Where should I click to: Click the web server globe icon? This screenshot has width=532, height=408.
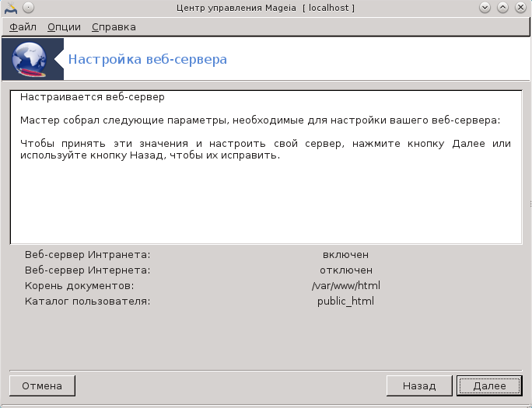30,59
